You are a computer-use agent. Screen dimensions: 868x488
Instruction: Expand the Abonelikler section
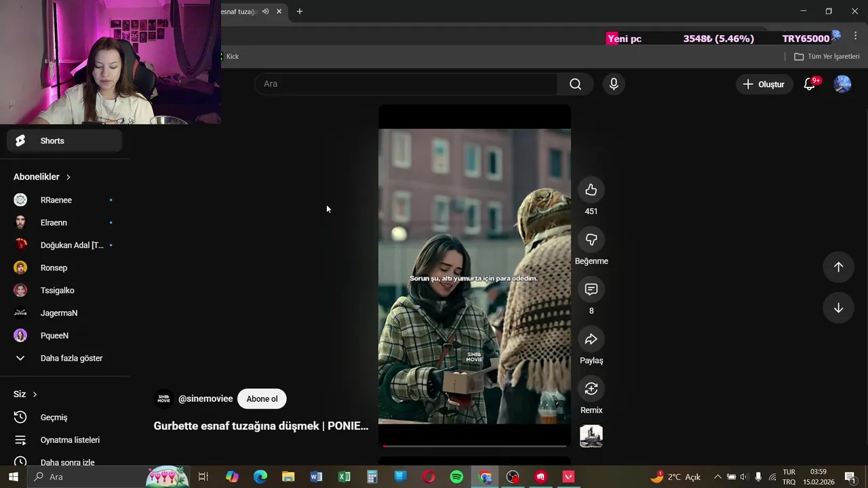coord(42,177)
